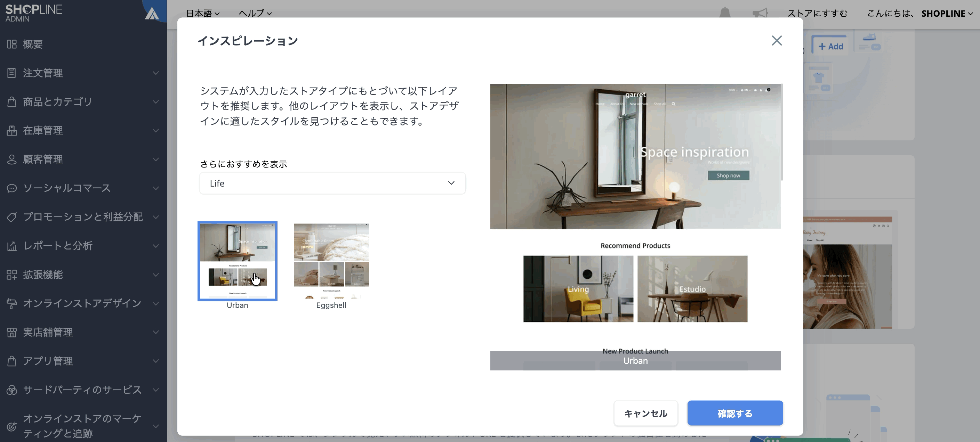Open サードパーティのサービス menu item

(83, 390)
